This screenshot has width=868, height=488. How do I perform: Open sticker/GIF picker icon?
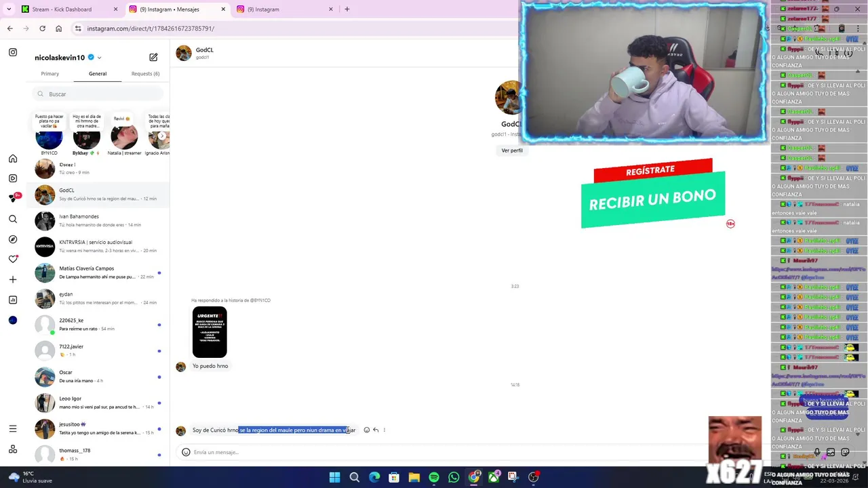845,452
